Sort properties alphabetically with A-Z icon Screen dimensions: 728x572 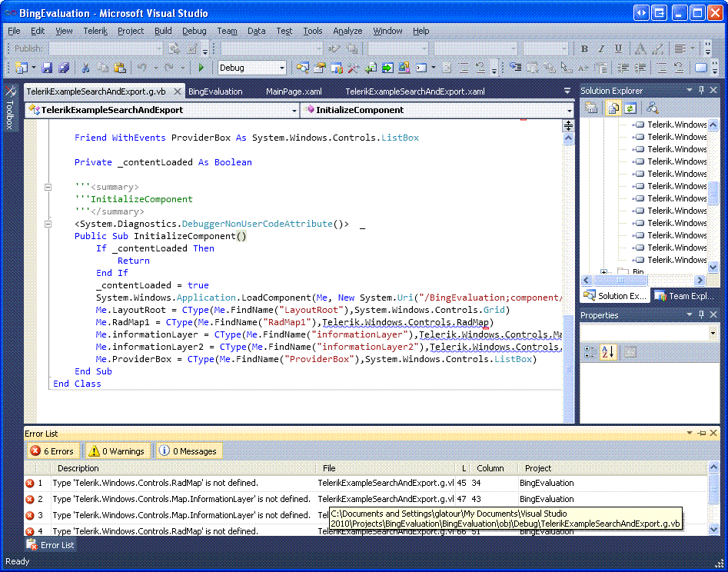click(x=608, y=352)
